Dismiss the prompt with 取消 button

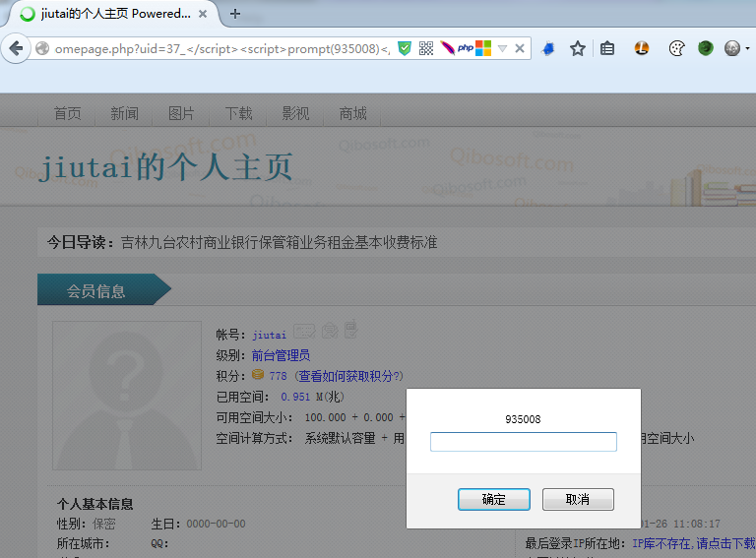pyautogui.click(x=578, y=499)
